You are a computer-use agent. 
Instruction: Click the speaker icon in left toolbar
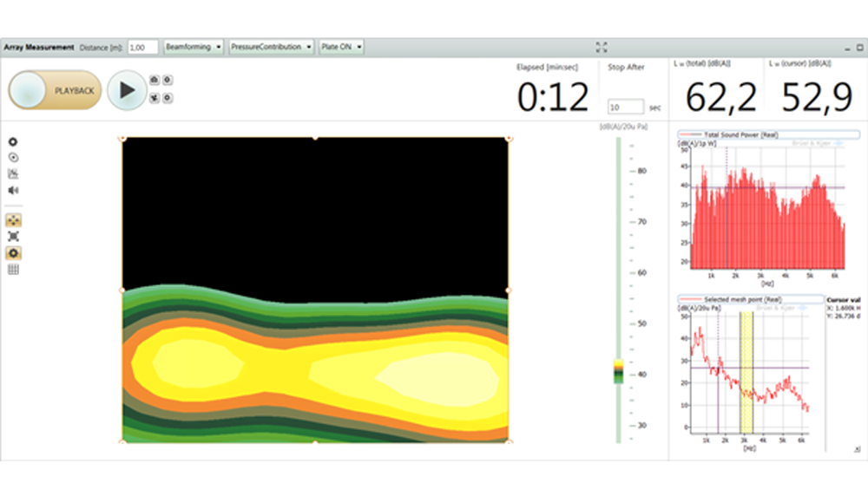click(x=13, y=190)
